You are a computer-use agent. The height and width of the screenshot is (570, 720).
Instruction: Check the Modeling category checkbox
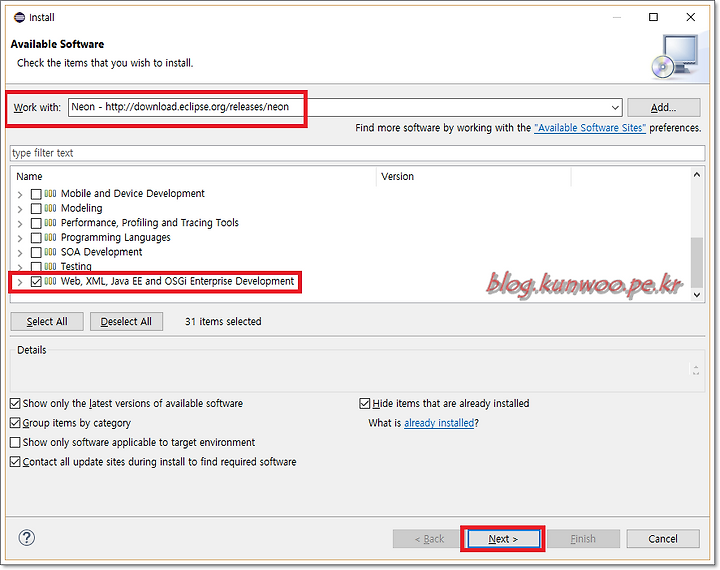click(36, 209)
